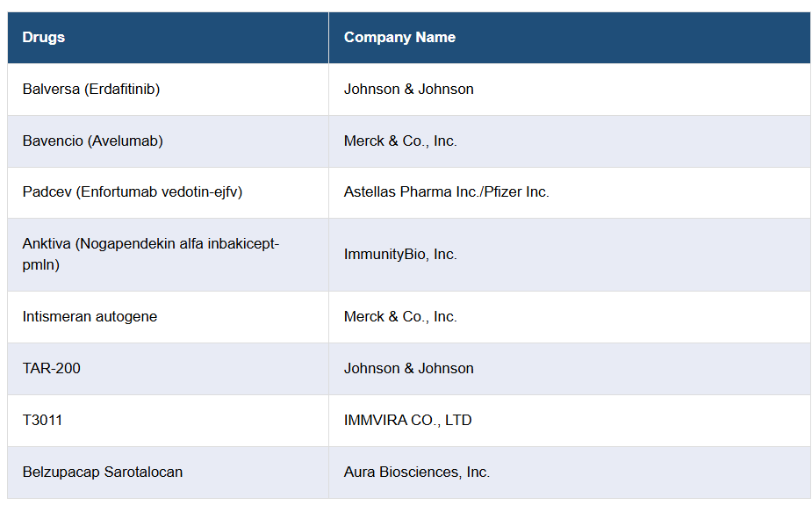Screen dimensions: 812x505
Task: Click the Aura Biosciences, Inc. cell
Action: [417, 473]
